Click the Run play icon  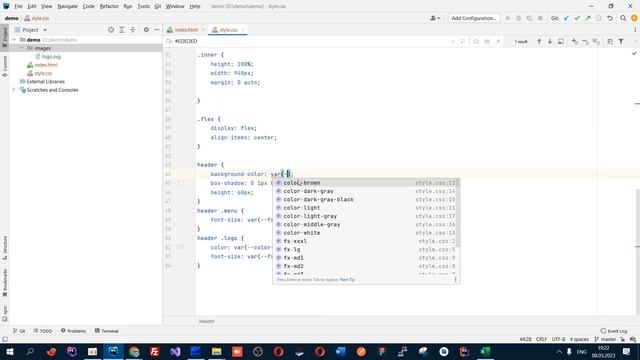tap(508, 18)
